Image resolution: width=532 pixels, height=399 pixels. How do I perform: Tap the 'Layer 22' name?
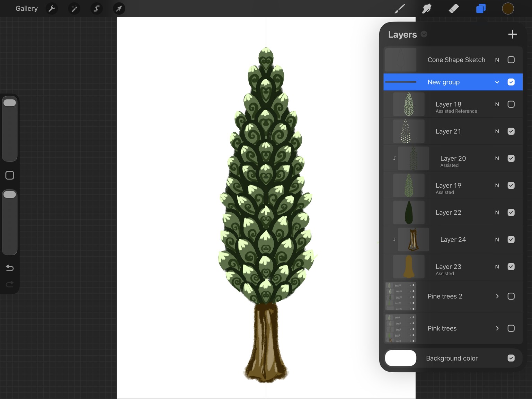448,212
